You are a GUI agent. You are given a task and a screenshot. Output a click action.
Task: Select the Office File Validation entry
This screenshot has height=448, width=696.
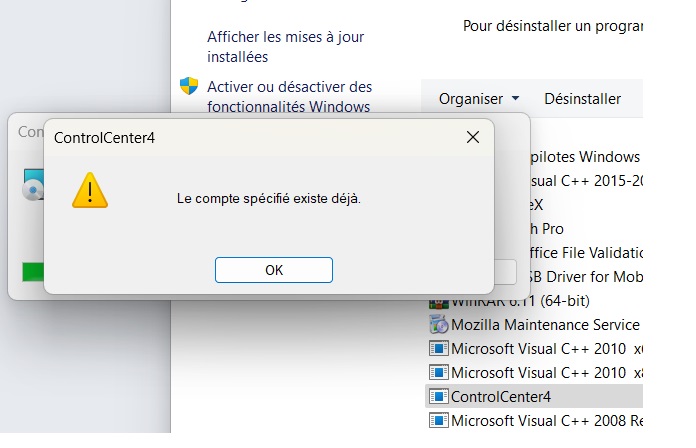coord(586,253)
